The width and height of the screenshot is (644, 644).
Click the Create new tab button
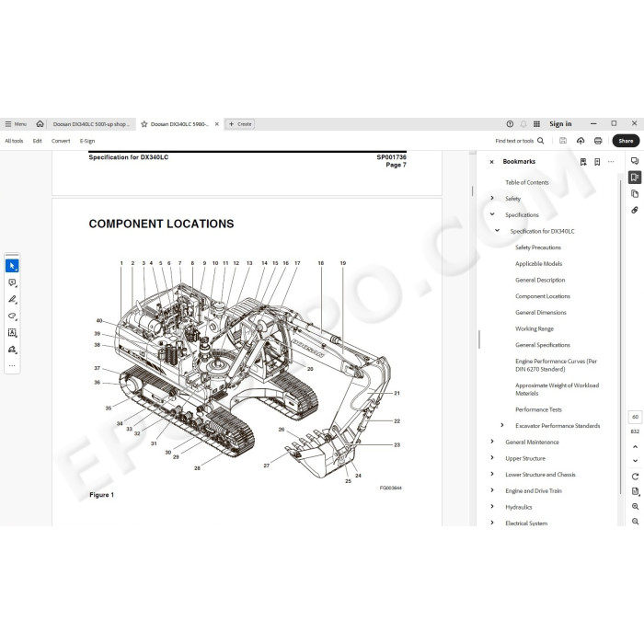[x=240, y=124]
